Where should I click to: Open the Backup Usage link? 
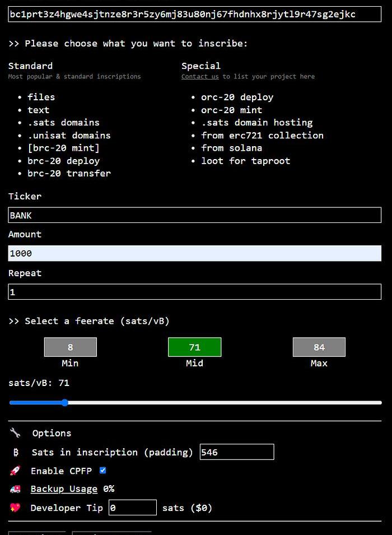point(64,489)
